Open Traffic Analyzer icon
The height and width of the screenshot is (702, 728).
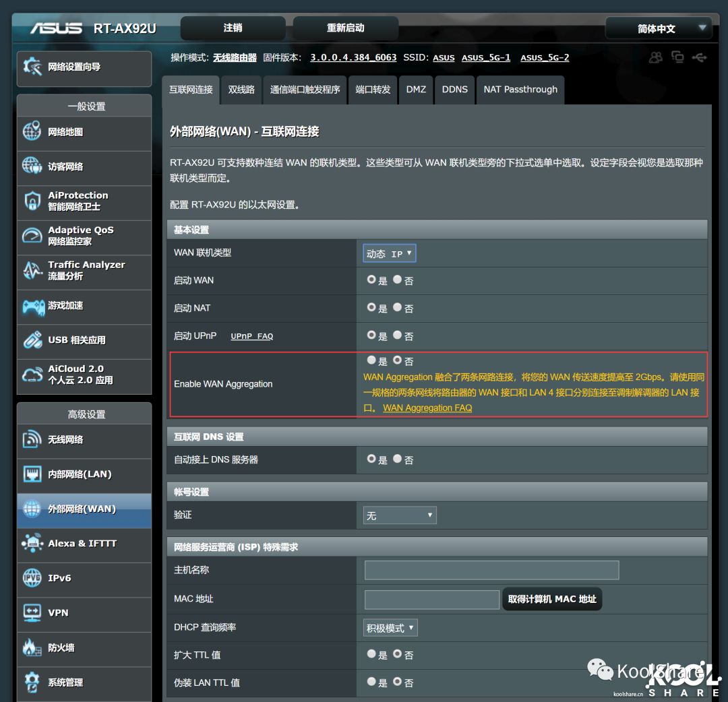pyautogui.click(x=32, y=271)
